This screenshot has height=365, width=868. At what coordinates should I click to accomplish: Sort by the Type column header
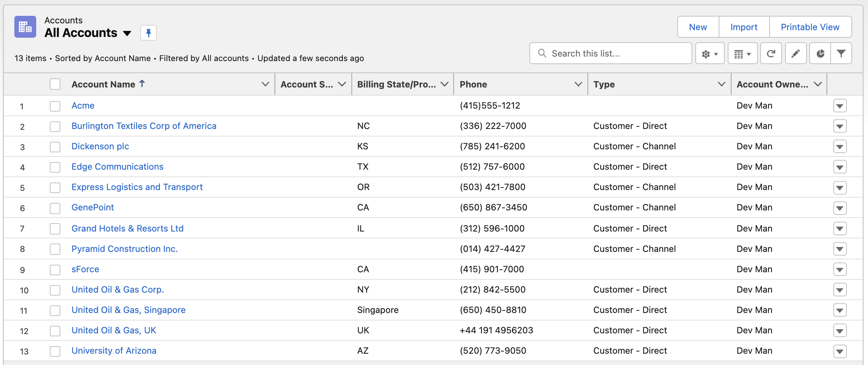(604, 84)
